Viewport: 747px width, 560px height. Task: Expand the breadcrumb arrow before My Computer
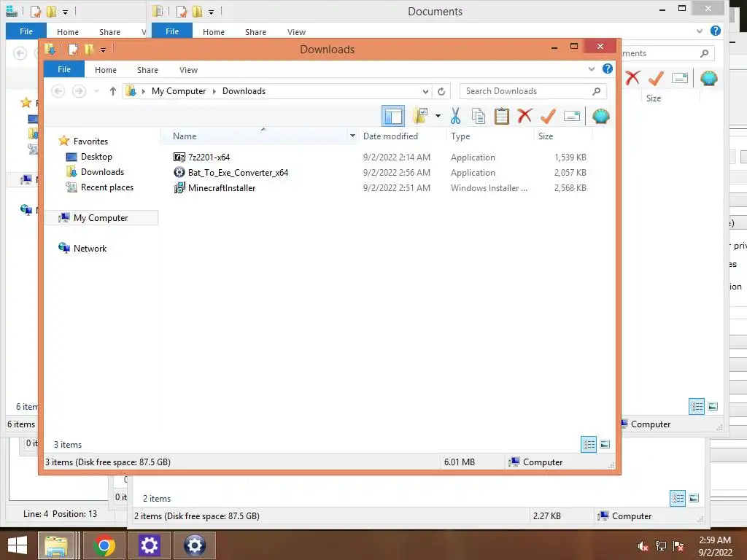pyautogui.click(x=144, y=91)
